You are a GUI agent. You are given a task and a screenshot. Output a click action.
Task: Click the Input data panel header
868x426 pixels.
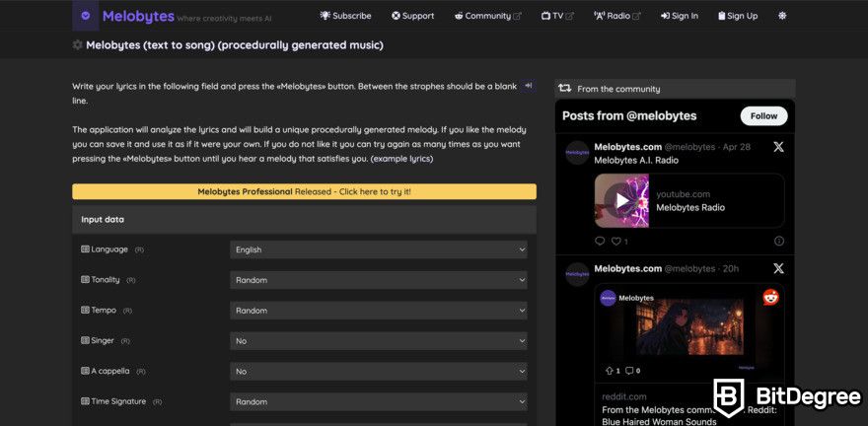click(x=304, y=220)
